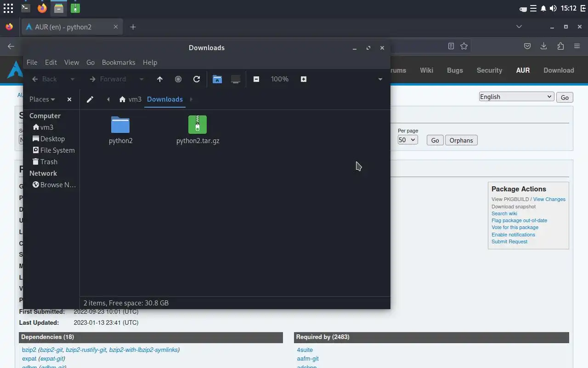Open the English language dropdown
588x368 pixels.
coord(516,97)
